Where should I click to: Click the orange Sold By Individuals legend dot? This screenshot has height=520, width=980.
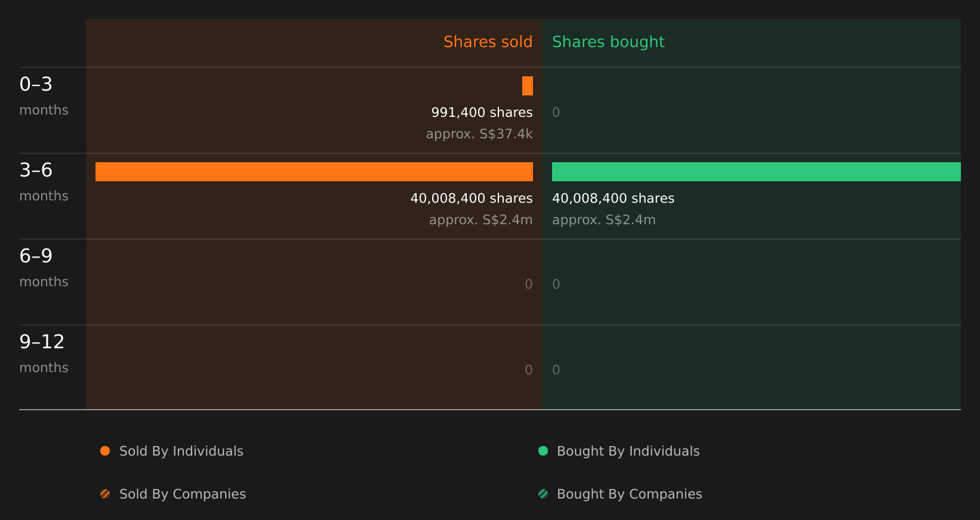(x=105, y=451)
